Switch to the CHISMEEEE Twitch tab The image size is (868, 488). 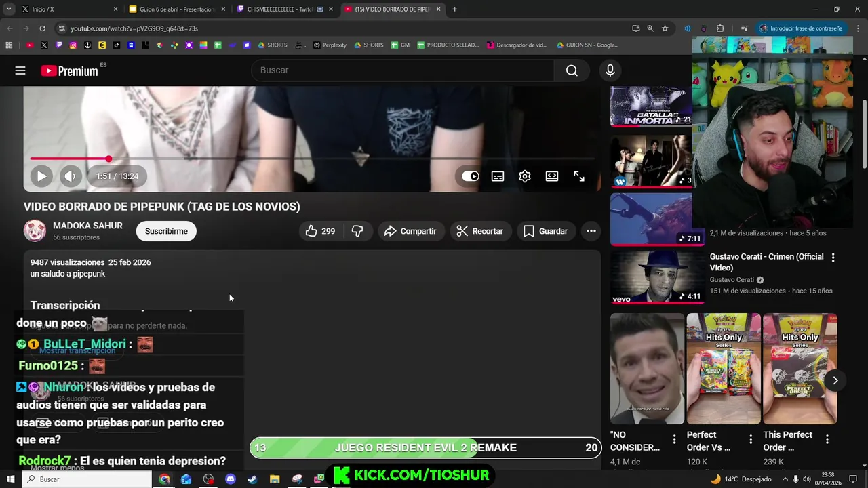284,9
